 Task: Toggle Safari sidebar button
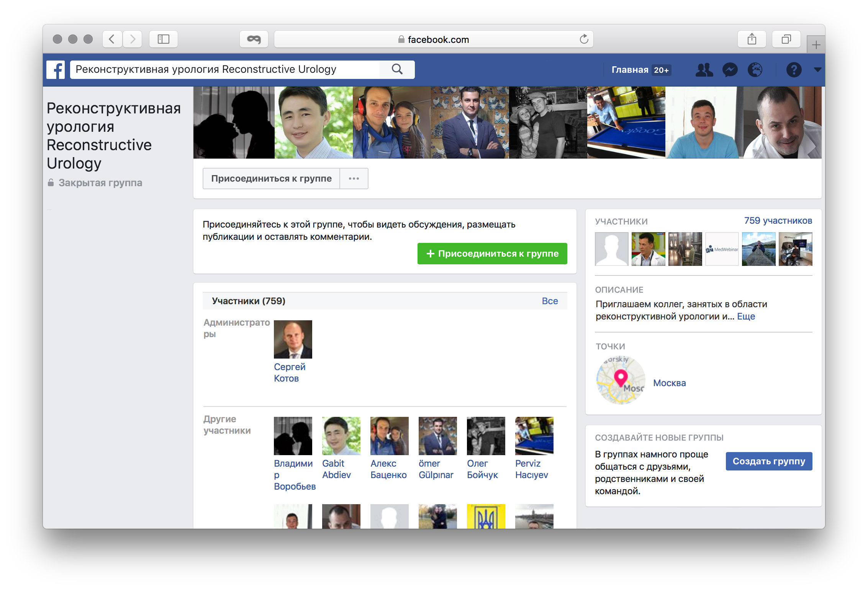pyautogui.click(x=164, y=39)
